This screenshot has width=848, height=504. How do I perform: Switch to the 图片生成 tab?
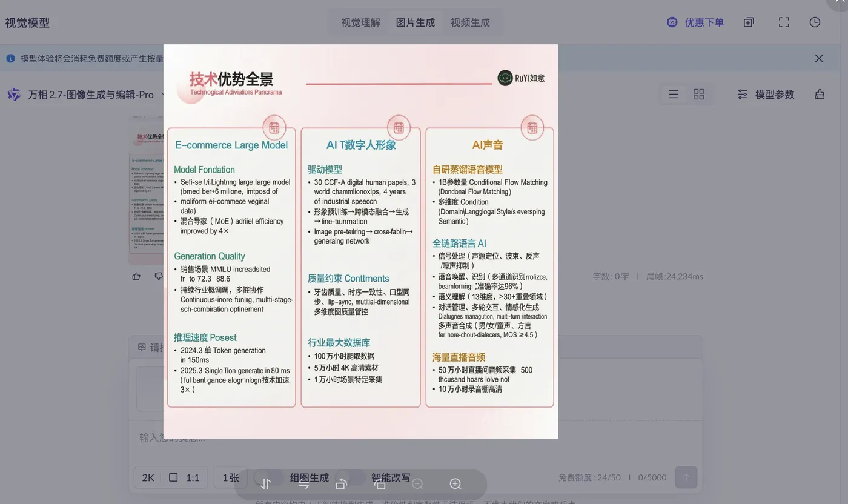pyautogui.click(x=416, y=22)
